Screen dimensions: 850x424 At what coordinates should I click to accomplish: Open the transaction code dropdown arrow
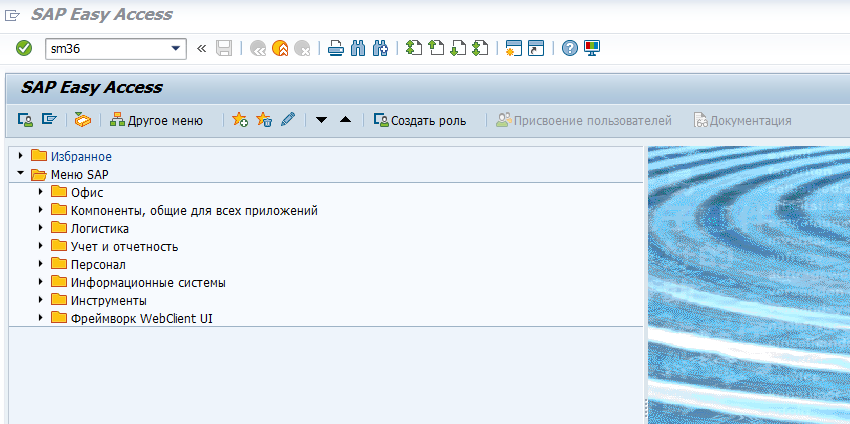click(177, 48)
